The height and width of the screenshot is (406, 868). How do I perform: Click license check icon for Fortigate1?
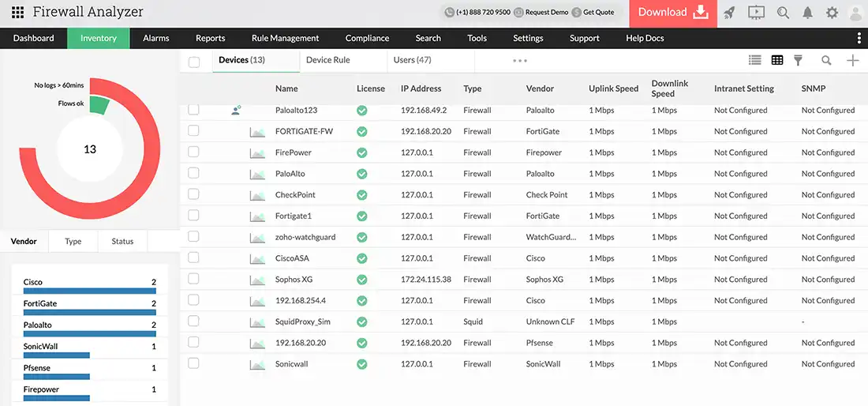tap(361, 216)
